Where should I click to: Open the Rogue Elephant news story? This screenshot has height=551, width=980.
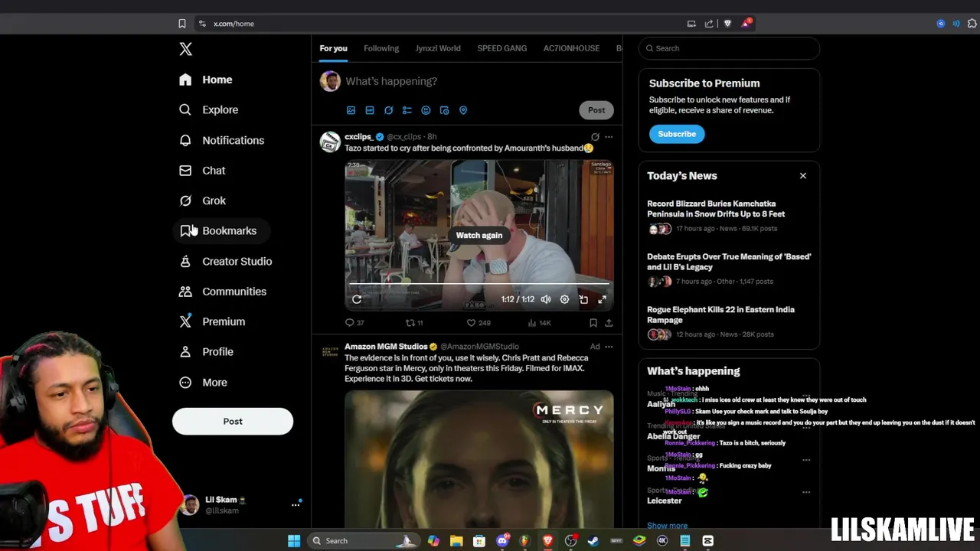(720, 315)
